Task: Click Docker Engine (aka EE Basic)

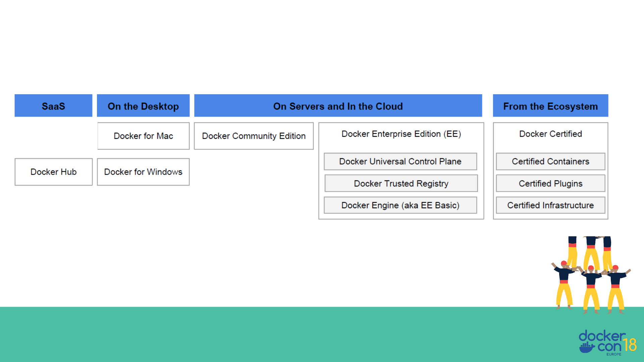Action: (x=400, y=205)
